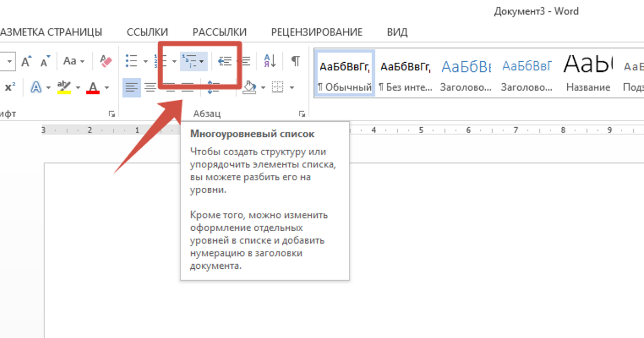Apply the Название title style
This screenshot has height=338, width=644.
[x=588, y=74]
